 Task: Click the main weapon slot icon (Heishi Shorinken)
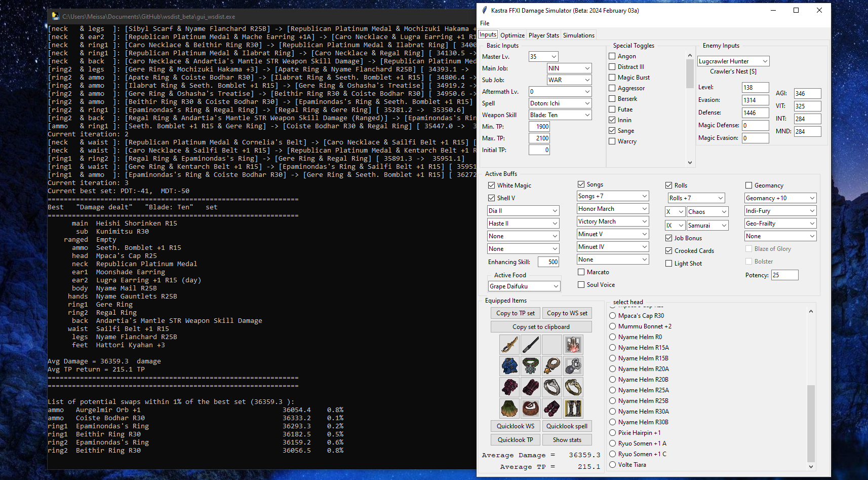509,345
